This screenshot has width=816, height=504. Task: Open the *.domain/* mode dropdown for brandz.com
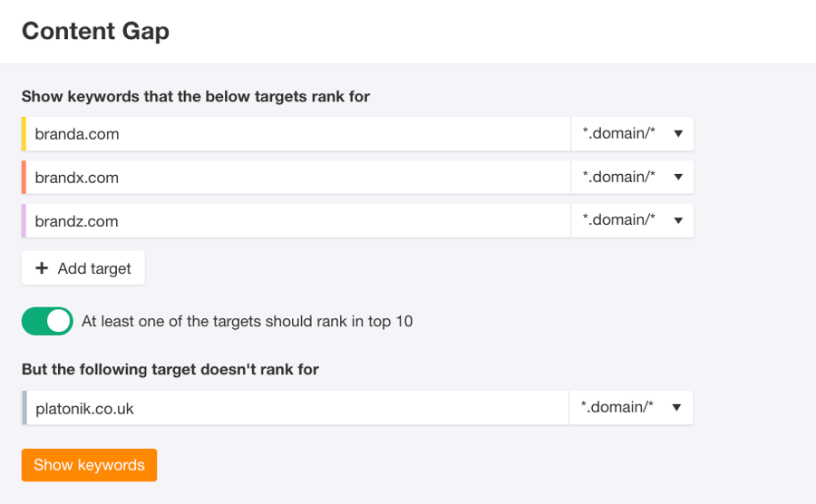[631, 221]
